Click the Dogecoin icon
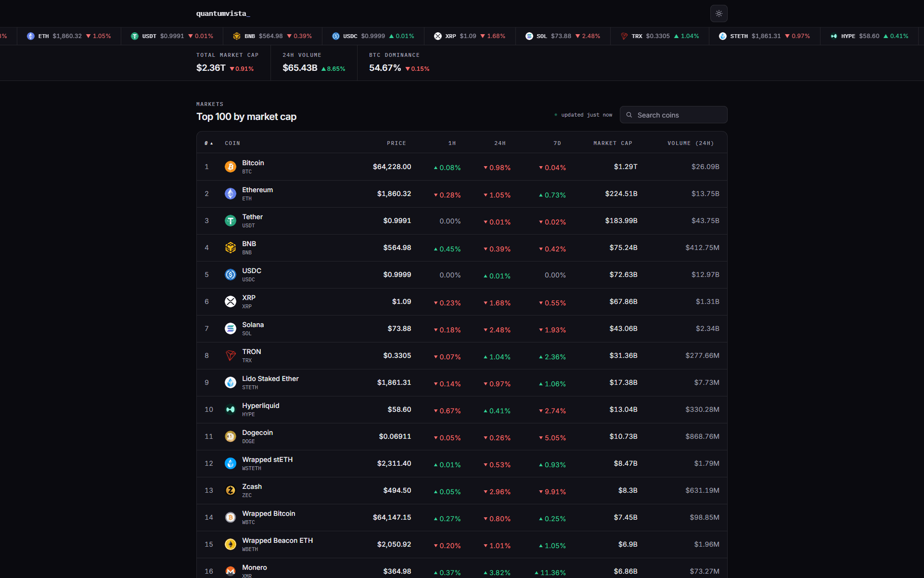 click(231, 436)
